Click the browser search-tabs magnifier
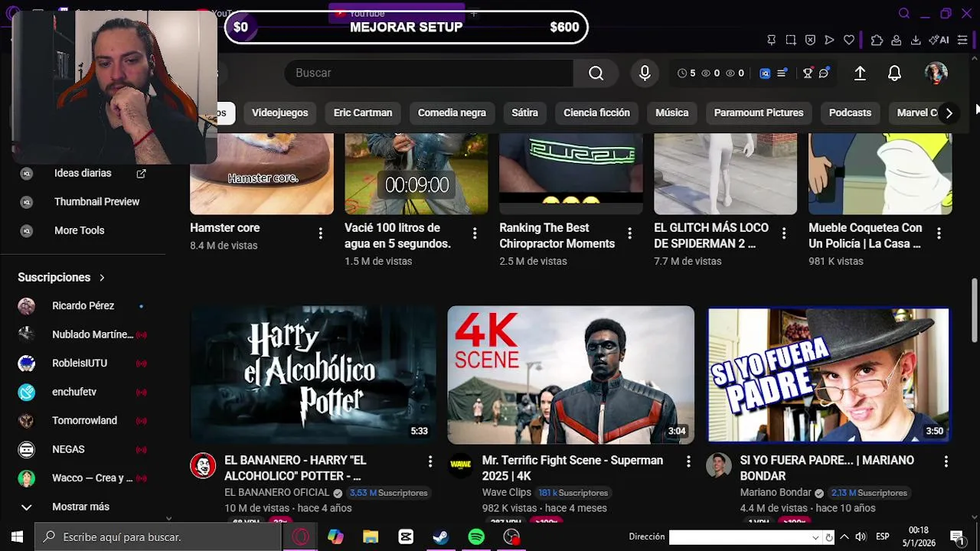The image size is (980, 551). (904, 13)
